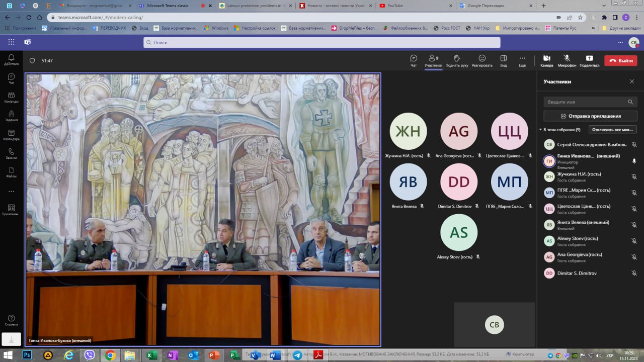Click the AS avatar tile of Alexey Stoev
This screenshot has width=644, height=362.
click(459, 232)
